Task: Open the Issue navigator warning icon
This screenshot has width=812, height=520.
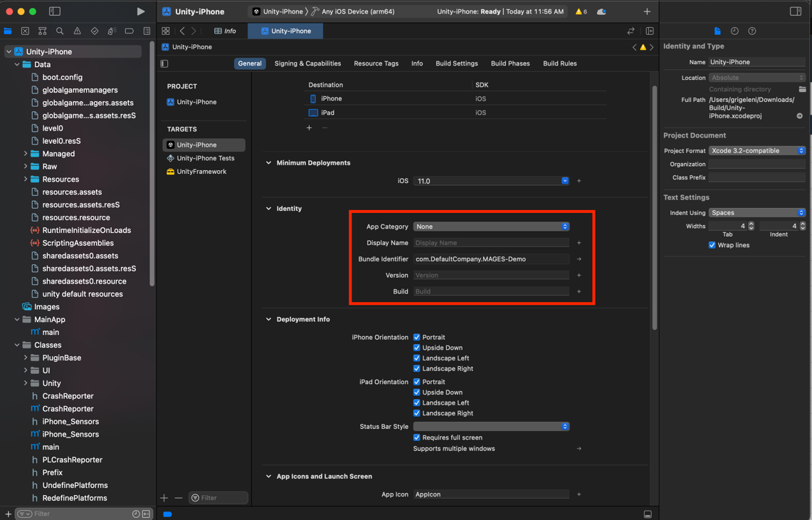Action: point(77,31)
